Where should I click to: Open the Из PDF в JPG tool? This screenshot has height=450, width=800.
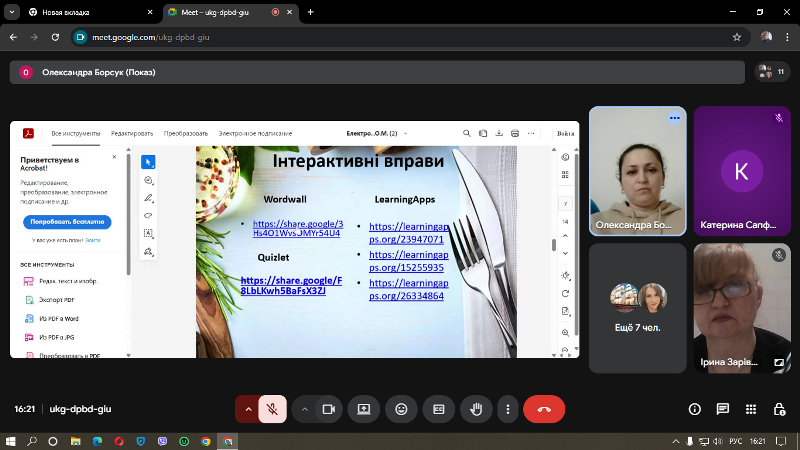[x=50, y=337]
